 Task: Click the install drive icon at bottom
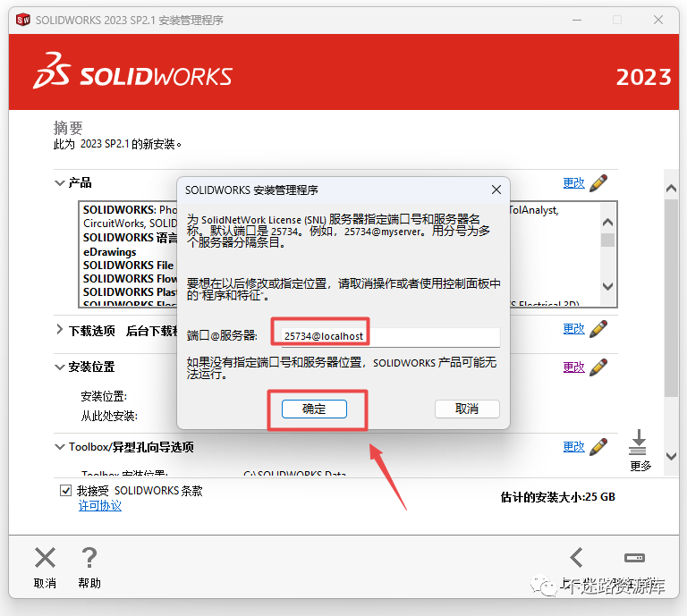(x=634, y=558)
